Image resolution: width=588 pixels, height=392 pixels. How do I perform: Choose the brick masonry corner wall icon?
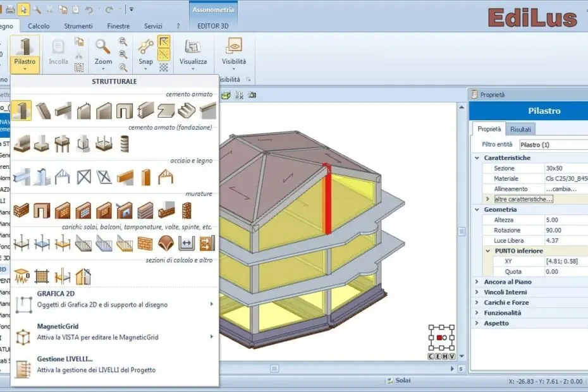click(x=21, y=210)
